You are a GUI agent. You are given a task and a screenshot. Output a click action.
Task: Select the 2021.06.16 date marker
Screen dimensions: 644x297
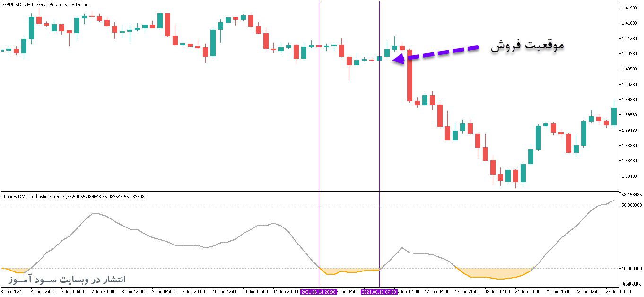click(x=379, y=292)
